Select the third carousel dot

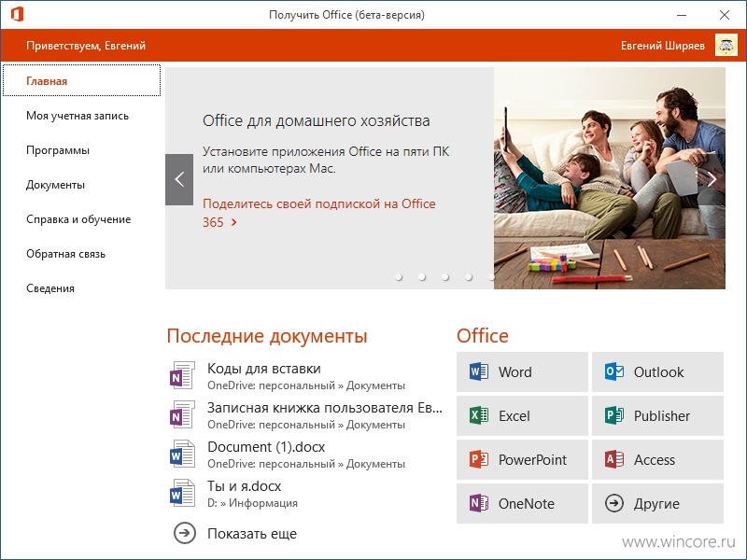pos(445,277)
